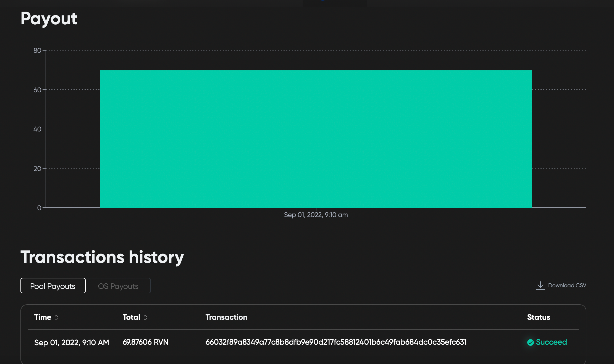The width and height of the screenshot is (614, 364).
Task: Click the download arrow icon
Action: pyautogui.click(x=540, y=285)
